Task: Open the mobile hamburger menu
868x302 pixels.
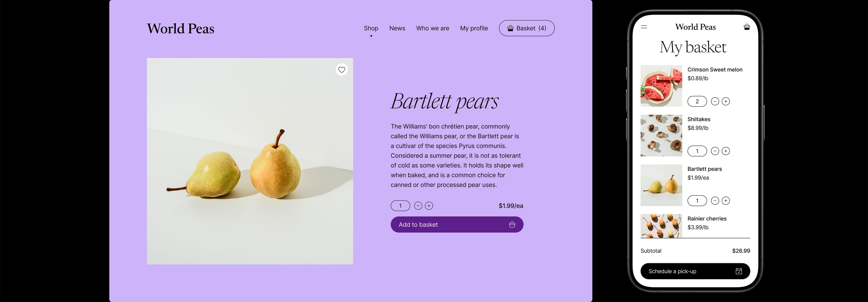Action: click(644, 27)
